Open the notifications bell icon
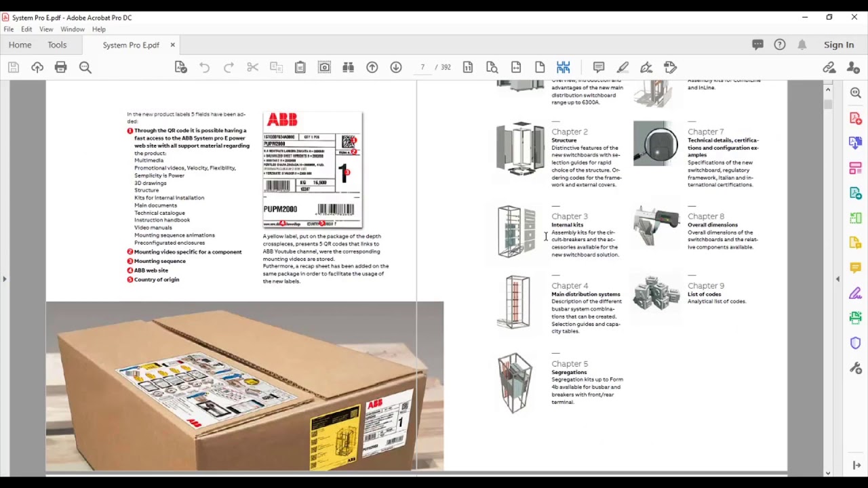The height and width of the screenshot is (488, 868). pos(802,45)
